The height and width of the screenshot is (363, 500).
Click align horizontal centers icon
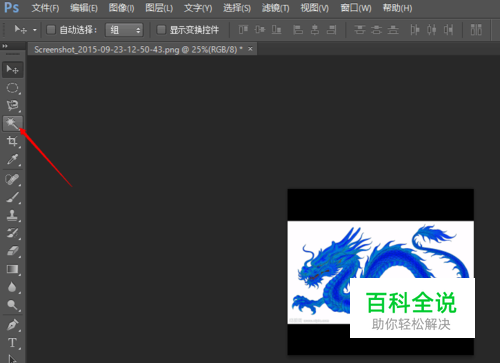[315, 30]
